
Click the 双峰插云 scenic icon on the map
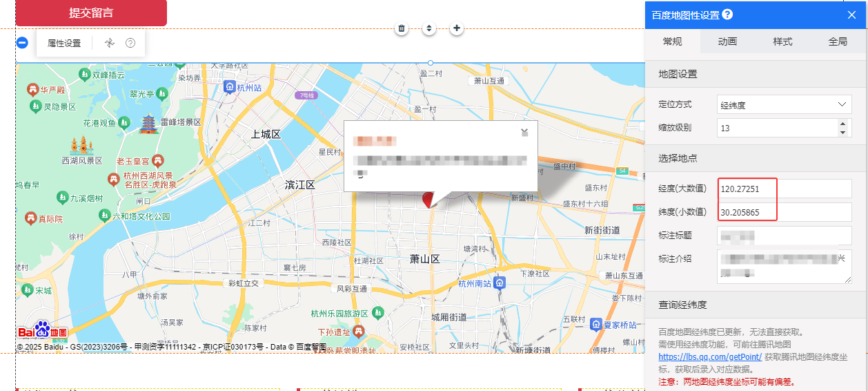pyautogui.click(x=84, y=74)
